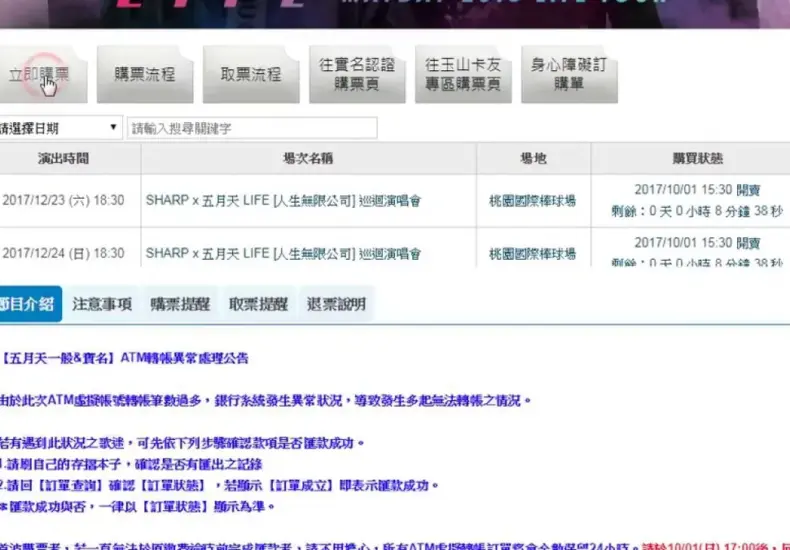Click the 立即購票 button

[42, 75]
